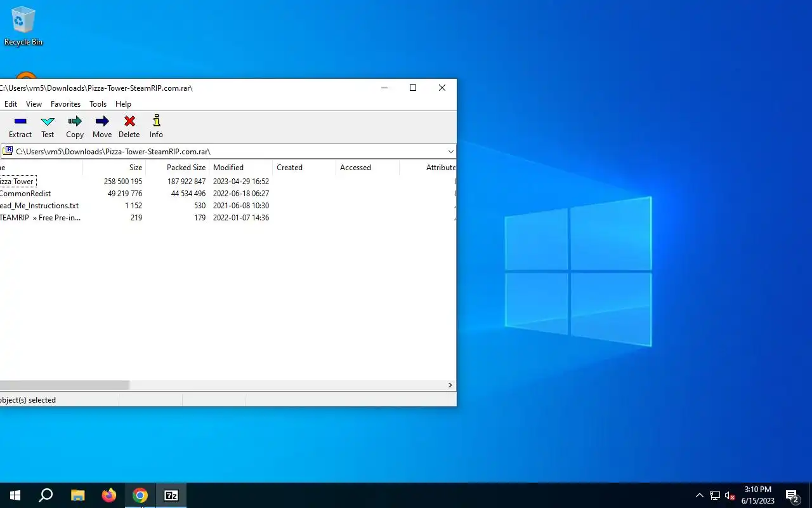Open File Explorer from taskbar
Screen dimensions: 812x508
[77, 495]
